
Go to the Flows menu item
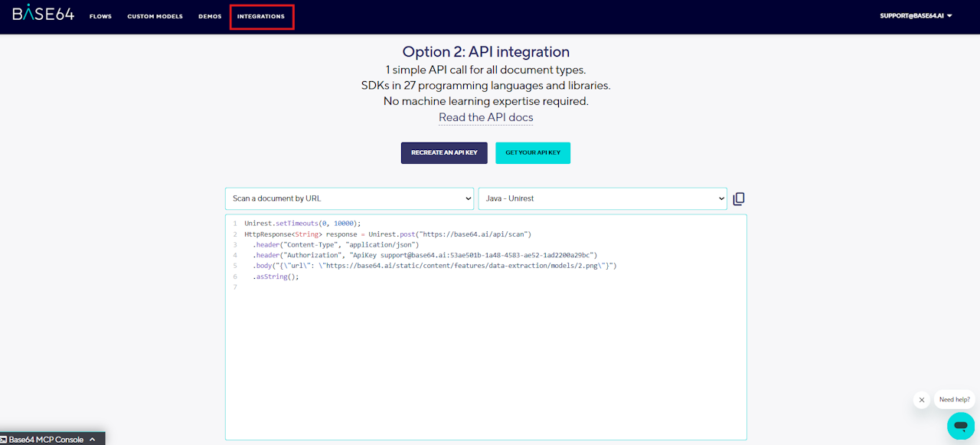pos(100,16)
